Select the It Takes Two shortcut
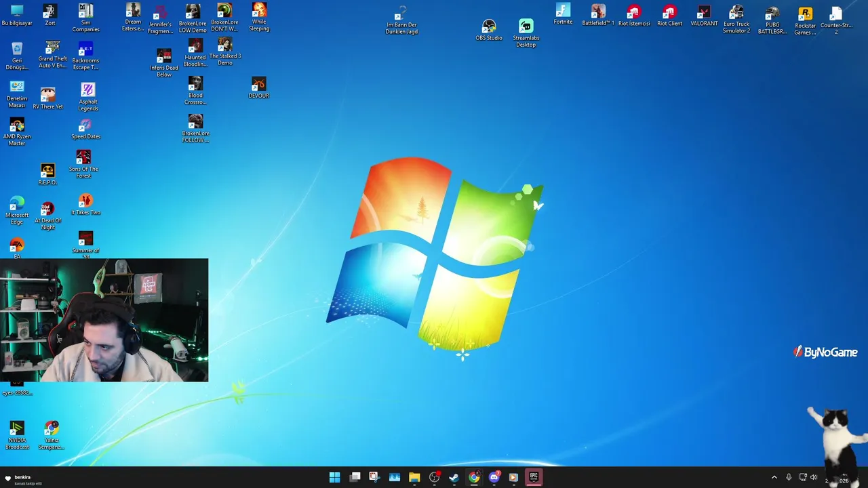The height and width of the screenshot is (488, 868). (x=85, y=204)
